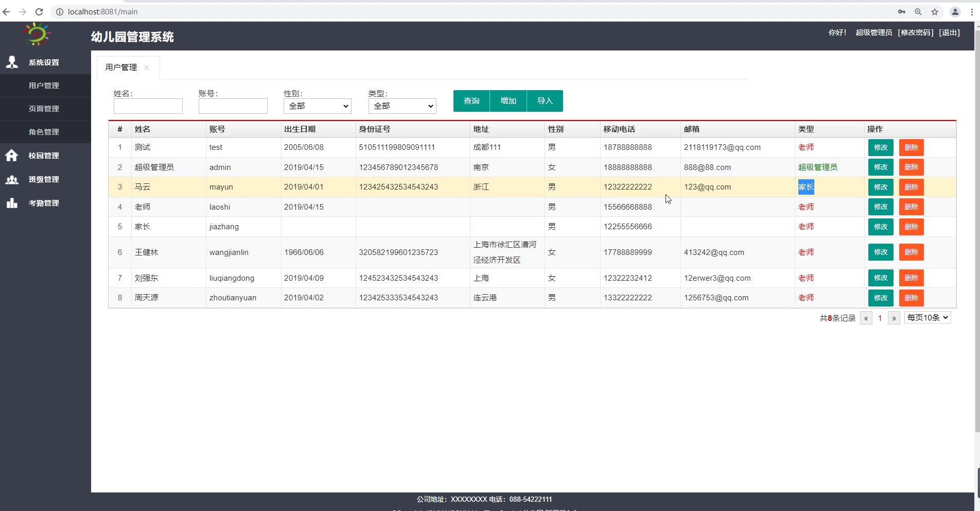The width and height of the screenshot is (980, 511).
Task: Focus the 姓名 name input field
Action: (x=148, y=106)
